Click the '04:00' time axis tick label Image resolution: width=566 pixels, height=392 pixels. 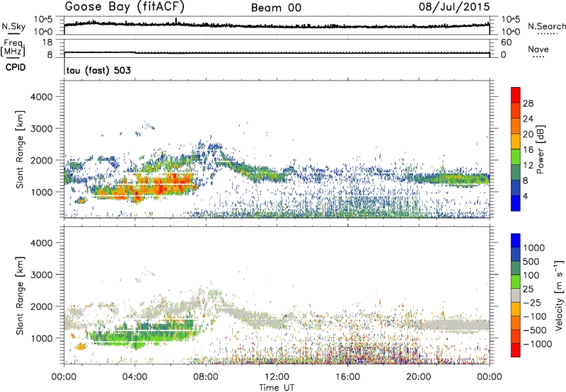point(135,377)
